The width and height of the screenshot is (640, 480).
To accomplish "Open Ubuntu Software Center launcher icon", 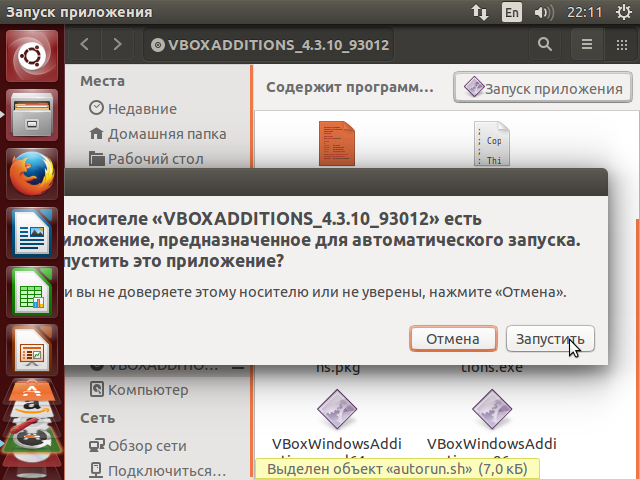I will [32, 390].
